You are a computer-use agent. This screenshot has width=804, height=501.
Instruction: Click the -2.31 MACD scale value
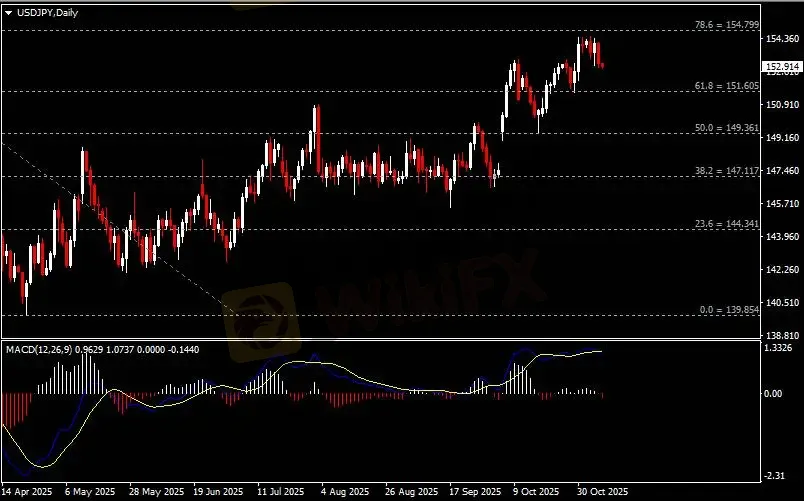tap(777, 476)
